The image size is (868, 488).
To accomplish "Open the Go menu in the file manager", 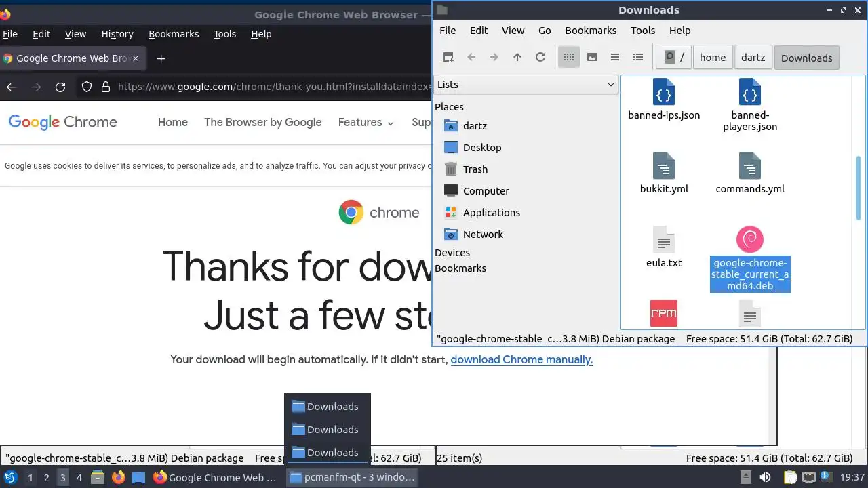I will (x=545, y=30).
